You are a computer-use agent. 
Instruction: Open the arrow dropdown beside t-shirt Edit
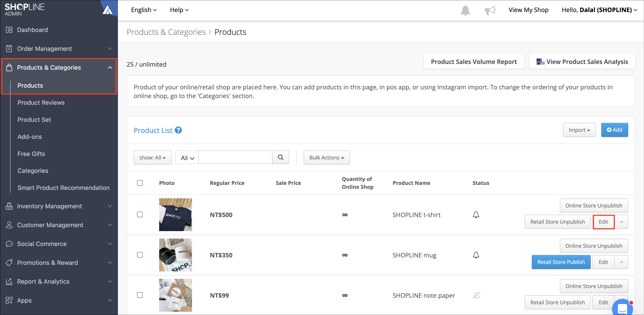[x=621, y=222]
